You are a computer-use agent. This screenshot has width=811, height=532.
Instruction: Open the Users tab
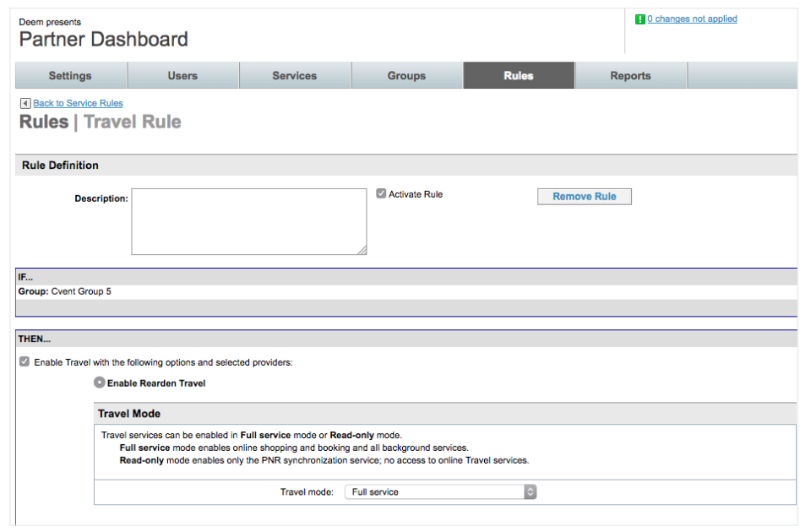[x=182, y=76]
